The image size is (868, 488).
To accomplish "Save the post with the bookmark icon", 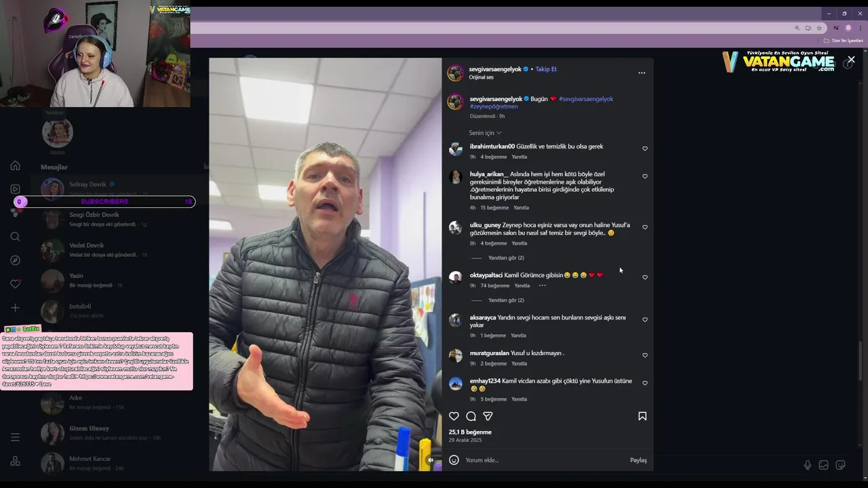I will pos(642,416).
